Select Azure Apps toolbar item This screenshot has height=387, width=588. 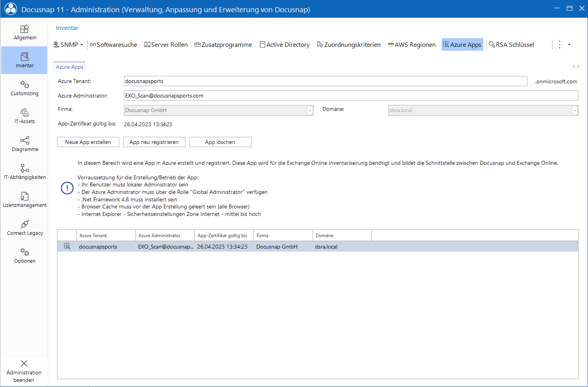pyautogui.click(x=462, y=44)
